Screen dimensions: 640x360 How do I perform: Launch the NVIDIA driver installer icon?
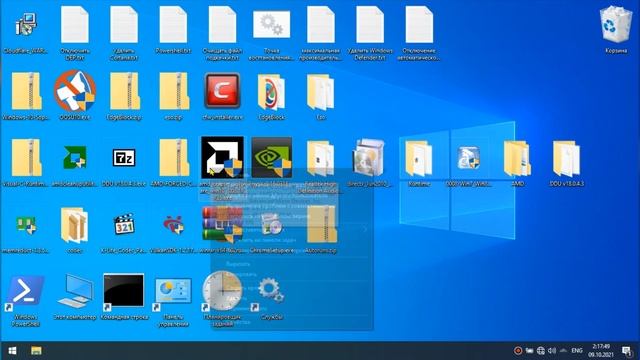click(271, 158)
